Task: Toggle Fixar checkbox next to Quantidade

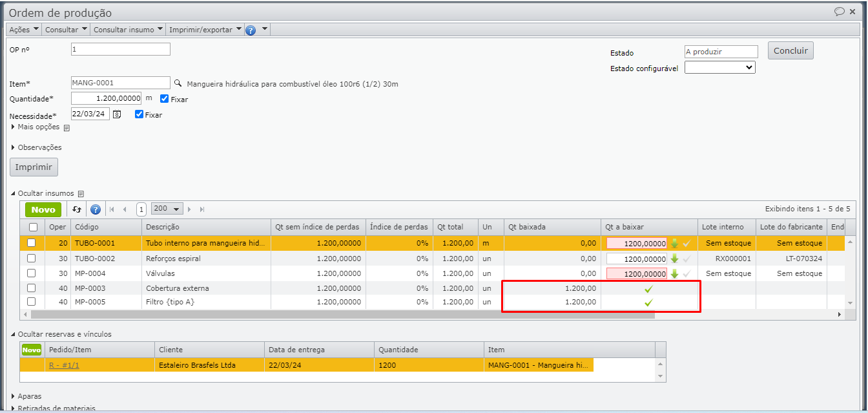Action: (x=164, y=99)
